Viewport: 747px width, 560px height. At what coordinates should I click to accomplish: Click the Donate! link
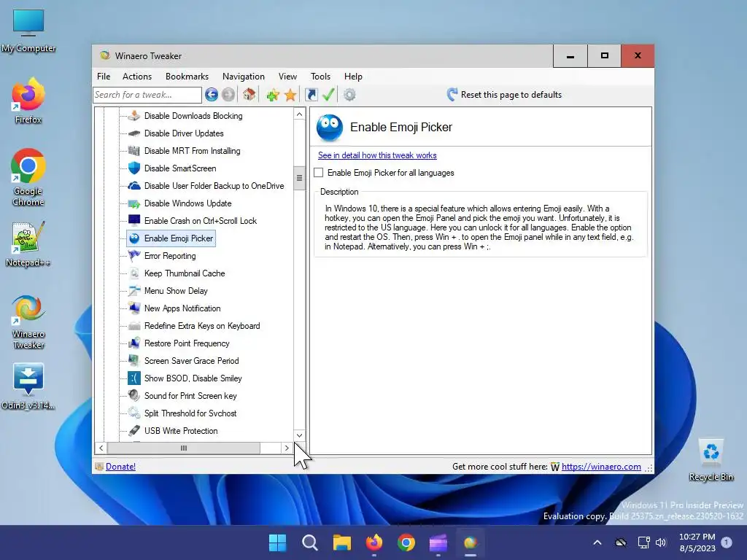click(120, 467)
